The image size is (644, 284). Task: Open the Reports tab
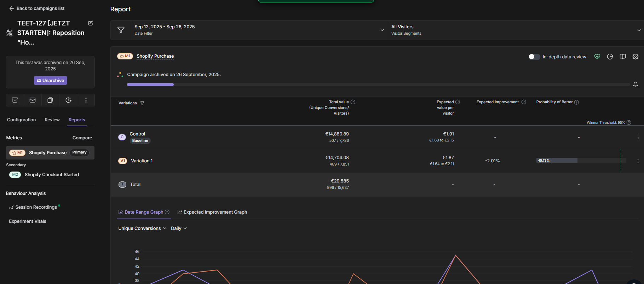point(77,120)
